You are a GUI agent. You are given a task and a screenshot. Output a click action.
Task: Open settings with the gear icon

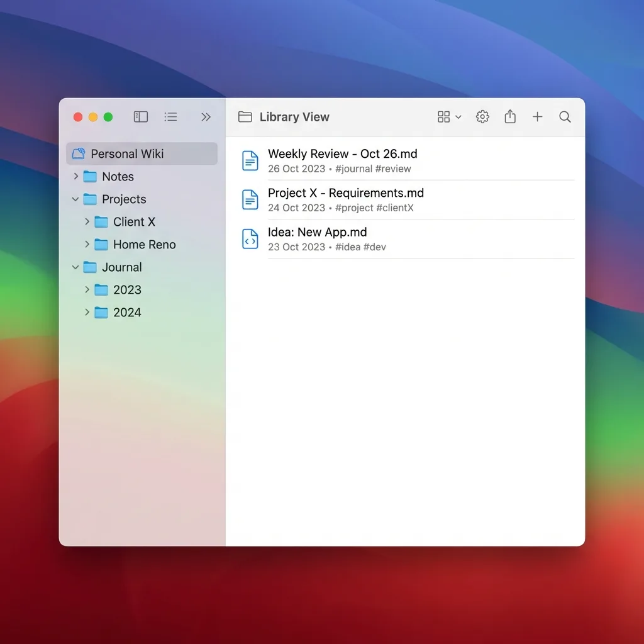click(x=482, y=117)
